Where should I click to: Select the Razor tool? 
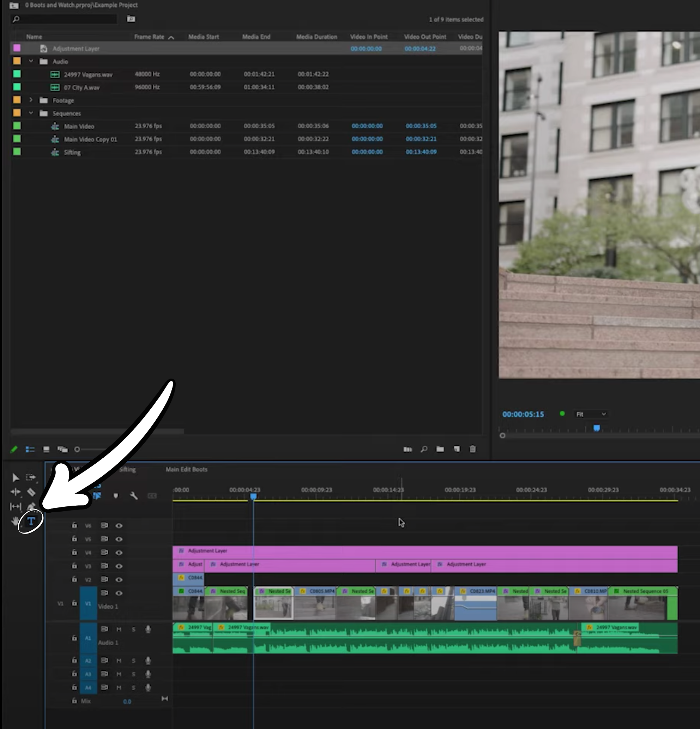pyautogui.click(x=31, y=492)
